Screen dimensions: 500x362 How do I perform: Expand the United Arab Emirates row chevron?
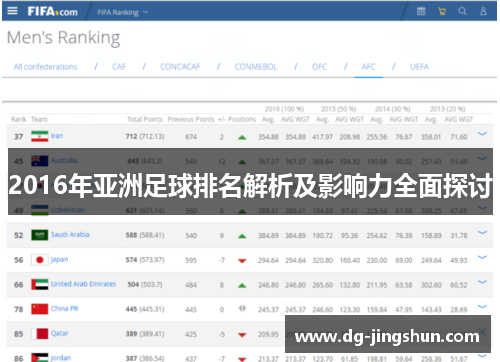(482, 282)
